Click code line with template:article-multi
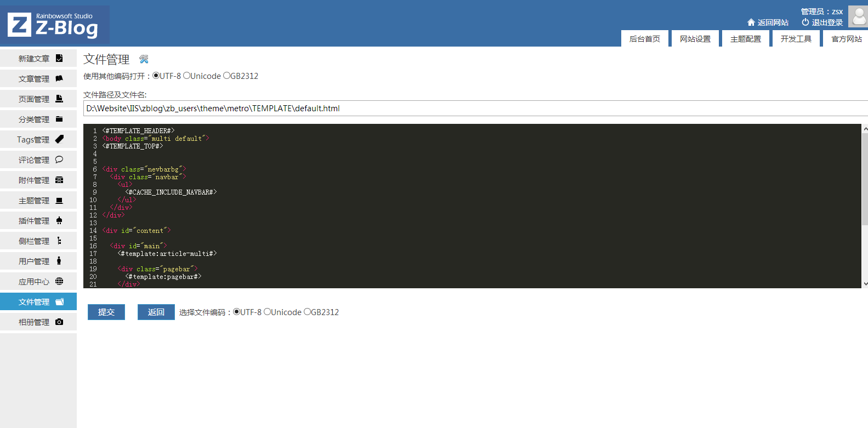Image resolution: width=868 pixels, height=428 pixels. (x=167, y=254)
